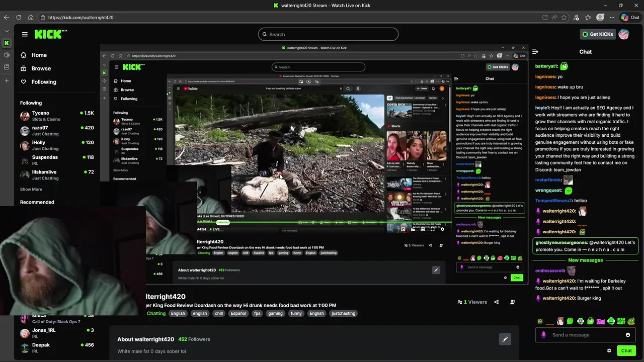Click the media control music icon
The height and width of the screenshot is (362, 644).
[576, 17]
